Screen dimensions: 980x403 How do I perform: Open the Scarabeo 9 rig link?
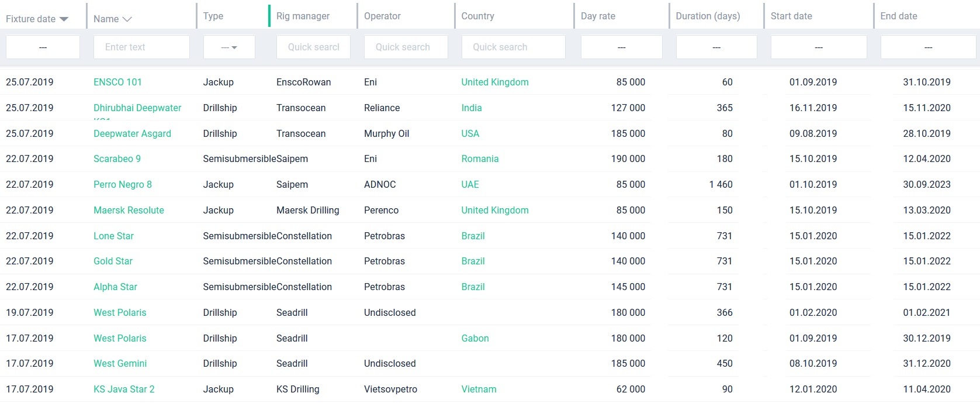[x=117, y=159]
